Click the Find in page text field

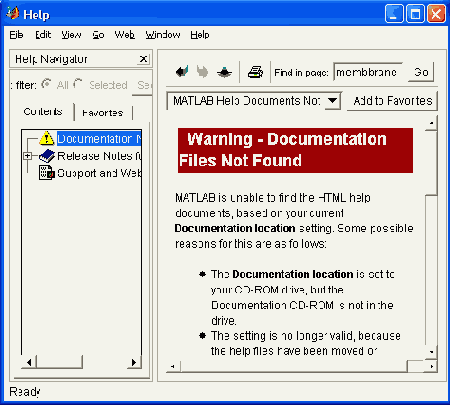(x=368, y=72)
